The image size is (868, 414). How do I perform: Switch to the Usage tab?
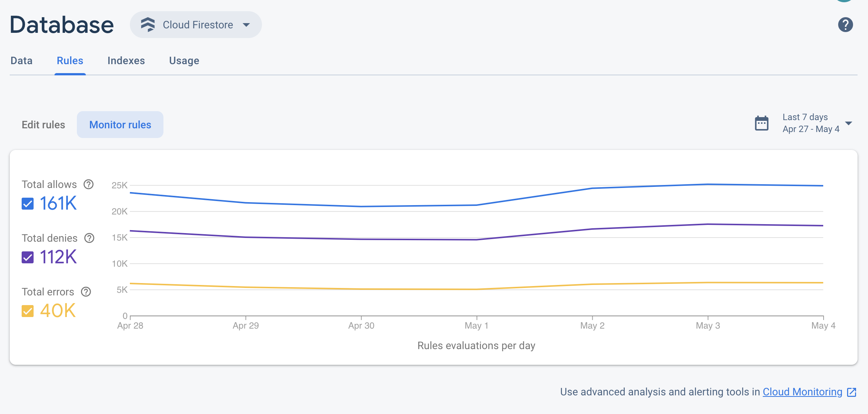point(184,60)
